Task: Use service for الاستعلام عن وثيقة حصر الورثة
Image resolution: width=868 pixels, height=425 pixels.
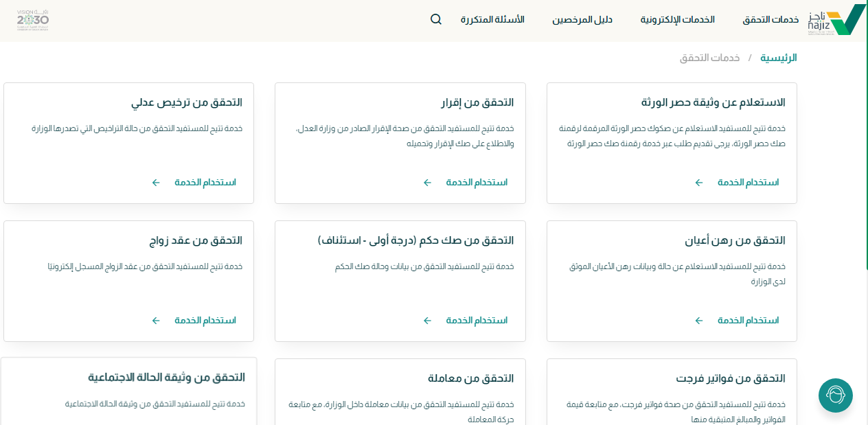Action: click(x=748, y=183)
